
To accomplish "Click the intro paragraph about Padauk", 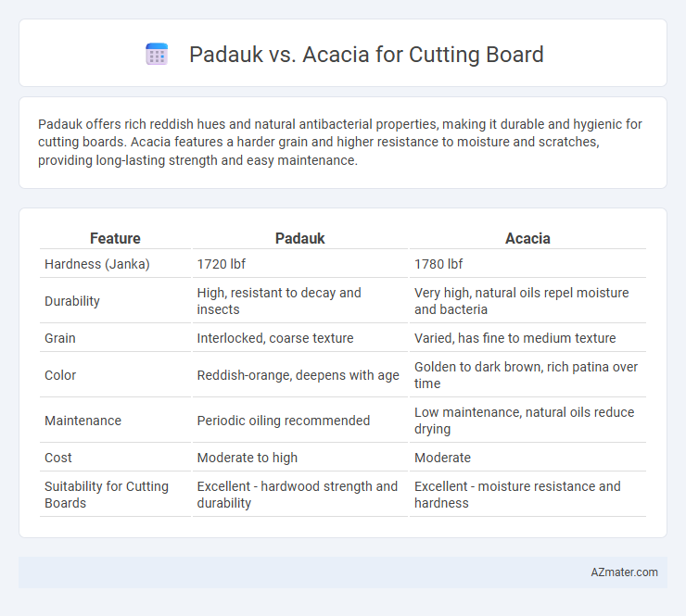I will (340, 142).
